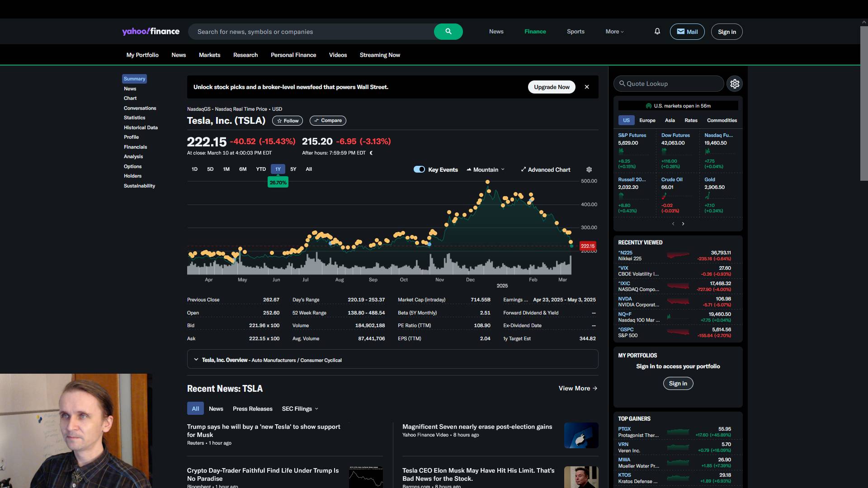Image resolution: width=868 pixels, height=488 pixels.
Task: Open Press Releases news tab
Action: (252, 408)
